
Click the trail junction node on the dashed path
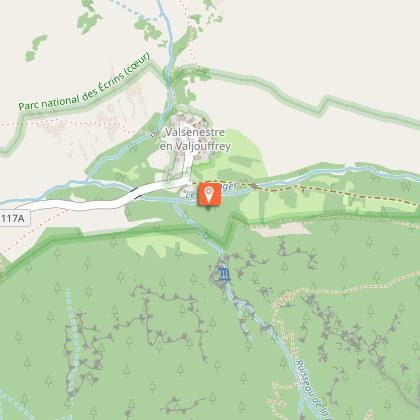point(254,186)
